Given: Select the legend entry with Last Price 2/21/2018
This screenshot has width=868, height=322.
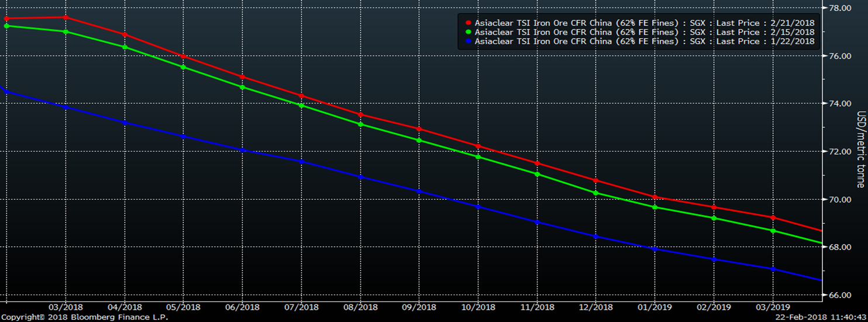Looking at the screenshot, I should click(x=644, y=22).
